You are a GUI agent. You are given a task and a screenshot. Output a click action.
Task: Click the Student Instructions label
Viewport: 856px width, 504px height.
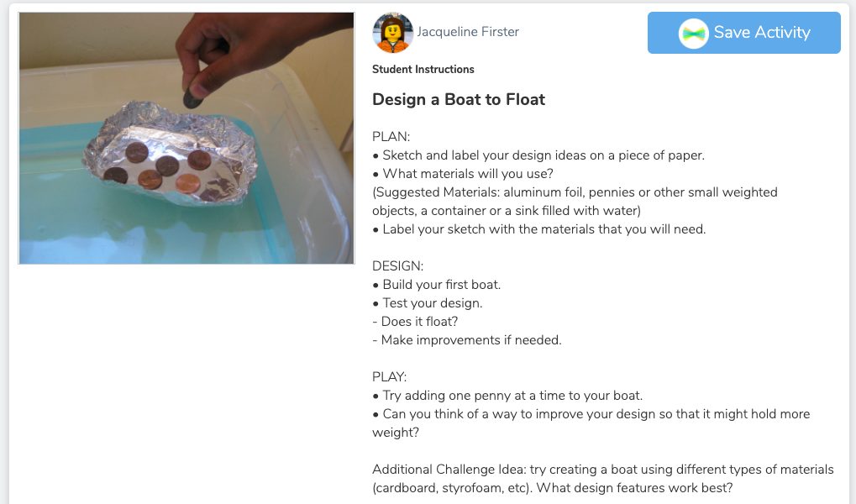(423, 69)
